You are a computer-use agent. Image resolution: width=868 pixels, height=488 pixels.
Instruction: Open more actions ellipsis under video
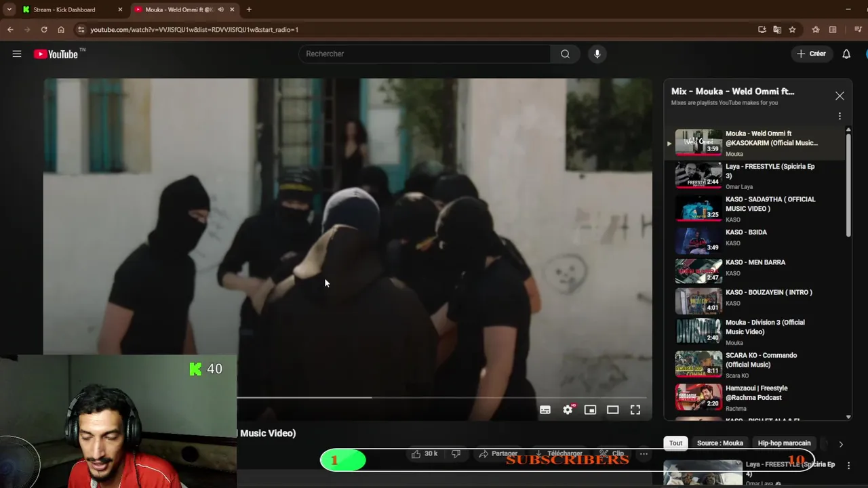coord(644,453)
